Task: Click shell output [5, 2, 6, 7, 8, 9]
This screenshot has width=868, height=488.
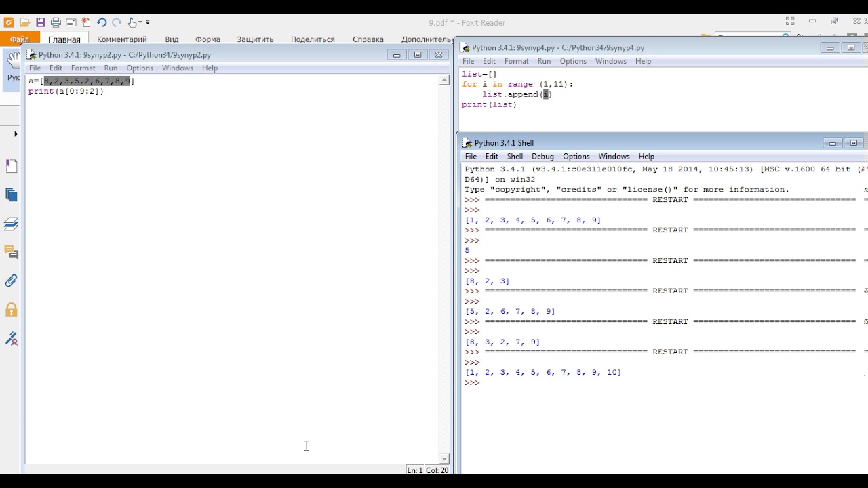Action: (510, 312)
